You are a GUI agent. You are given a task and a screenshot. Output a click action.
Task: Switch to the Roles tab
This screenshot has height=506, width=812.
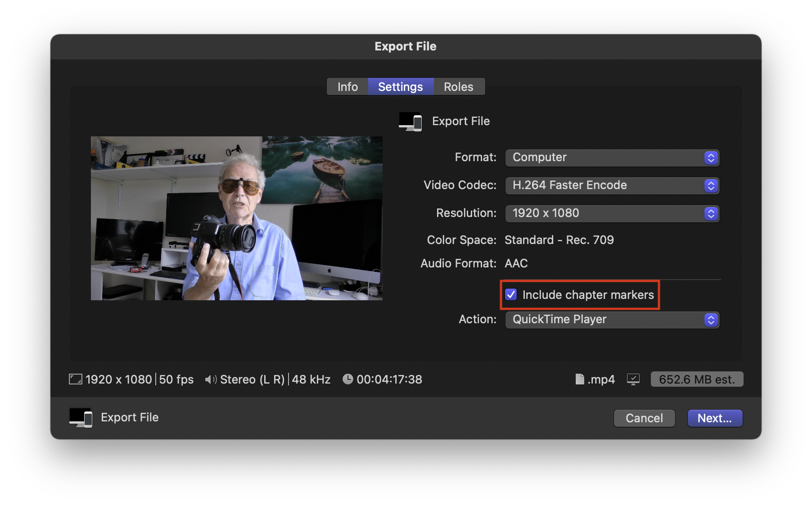click(458, 86)
